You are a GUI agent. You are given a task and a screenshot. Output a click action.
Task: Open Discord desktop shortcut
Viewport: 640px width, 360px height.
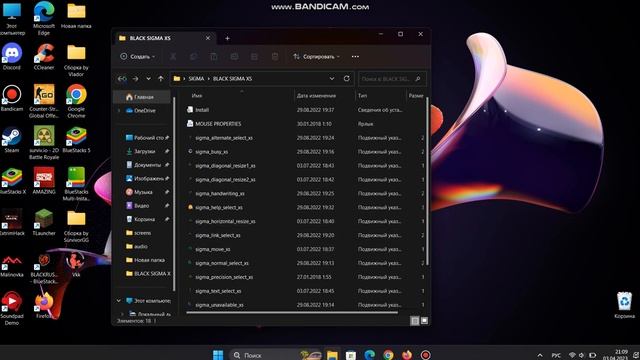click(12, 57)
